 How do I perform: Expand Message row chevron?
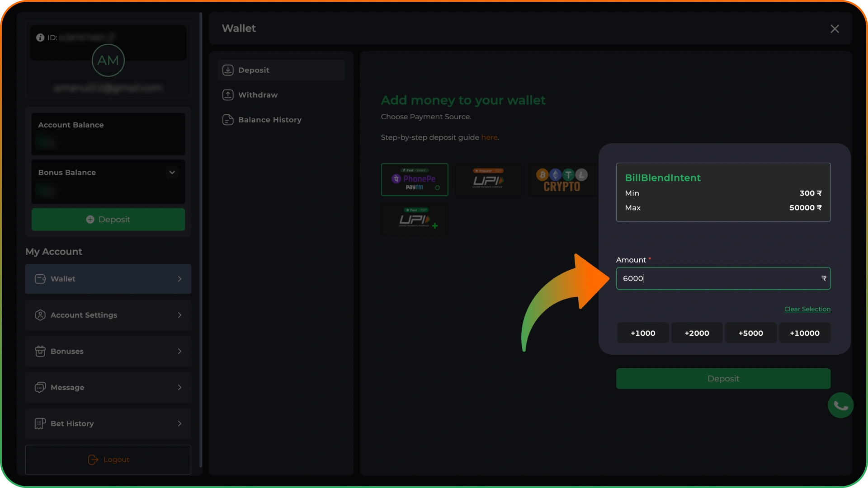click(179, 387)
